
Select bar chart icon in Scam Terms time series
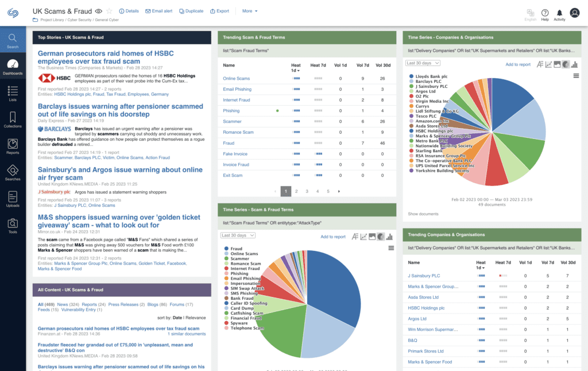coord(389,237)
